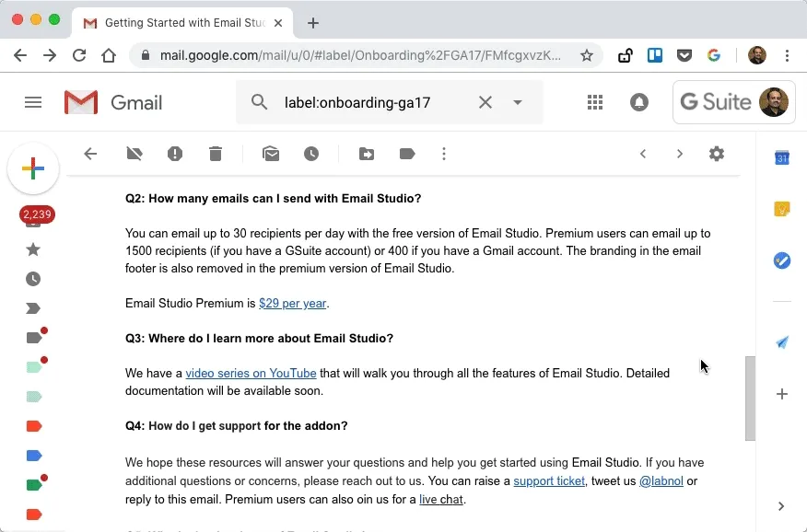
Task: Open Gmail notifications bell
Action: [639, 102]
